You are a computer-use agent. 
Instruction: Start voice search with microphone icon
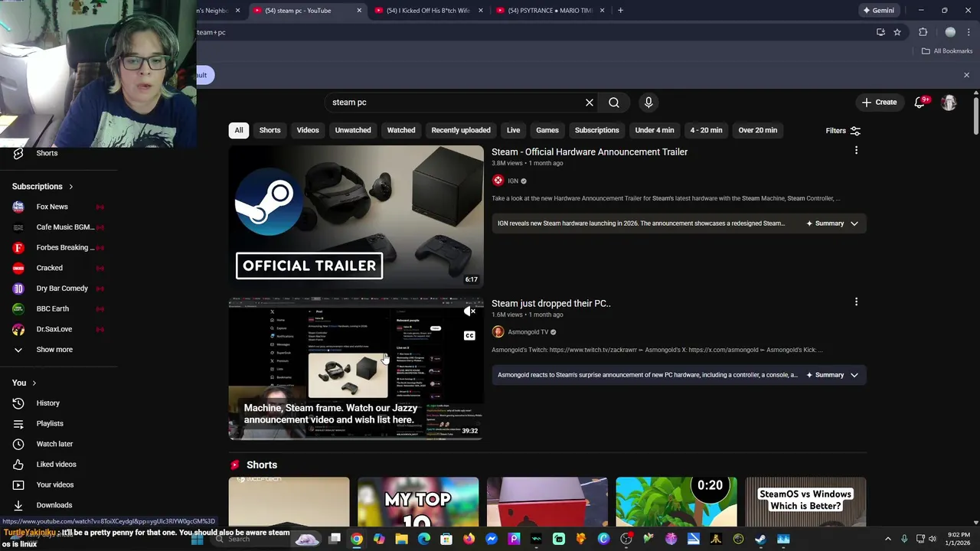[x=648, y=103]
